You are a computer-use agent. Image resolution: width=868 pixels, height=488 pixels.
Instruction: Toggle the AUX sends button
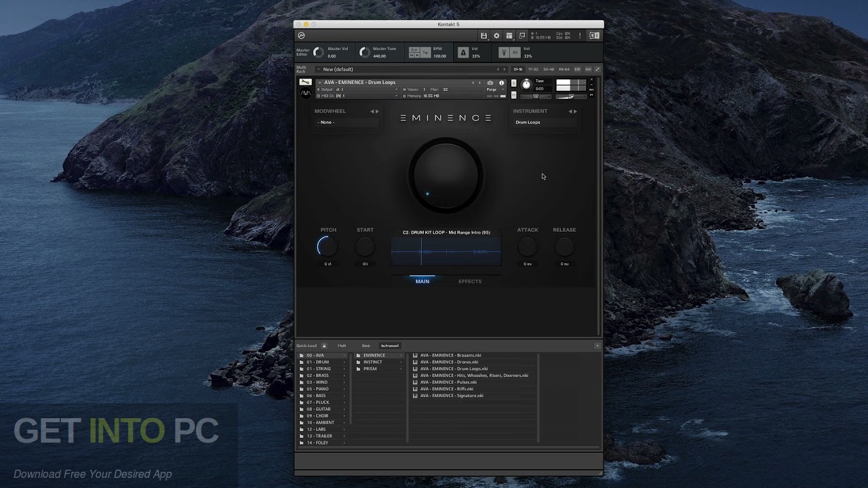pos(589,69)
